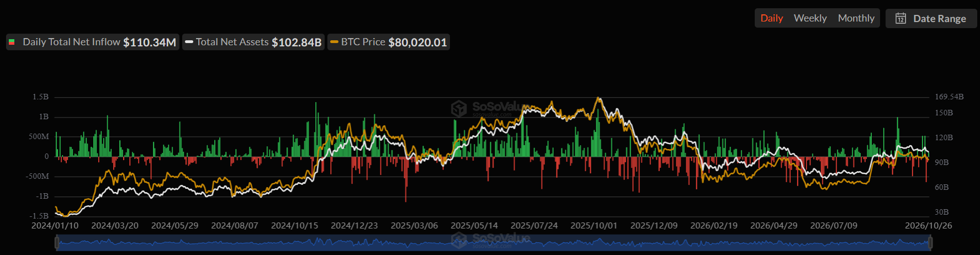Click the 2025/03/06 date axis label
The height and width of the screenshot is (255, 980).
414,225
